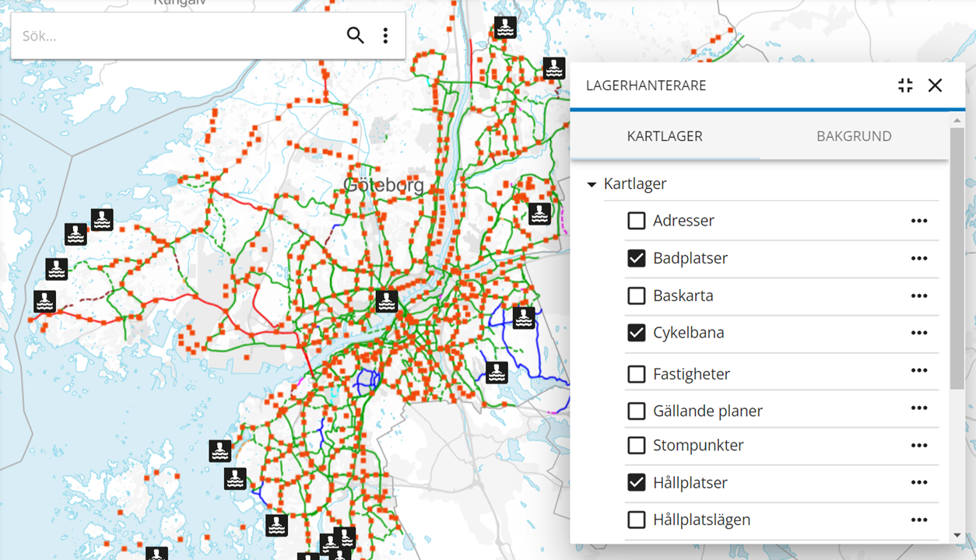Select the badplats swim marker in central Göteborg
This screenshot has width=976, height=560.
(x=387, y=301)
